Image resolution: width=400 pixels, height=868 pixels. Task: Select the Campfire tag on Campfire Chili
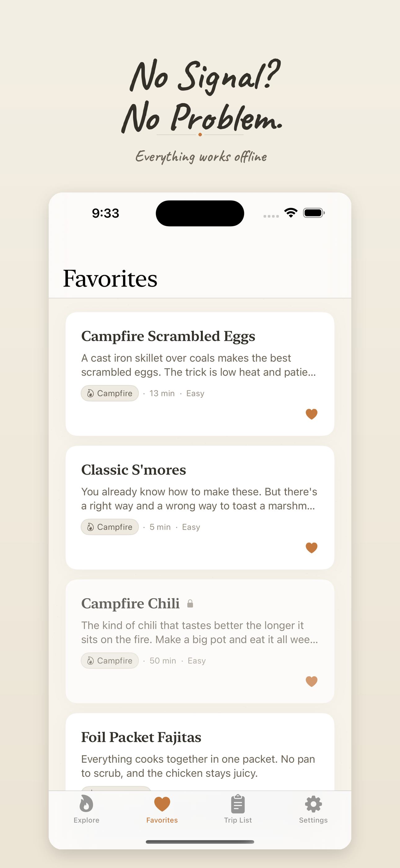110,661
